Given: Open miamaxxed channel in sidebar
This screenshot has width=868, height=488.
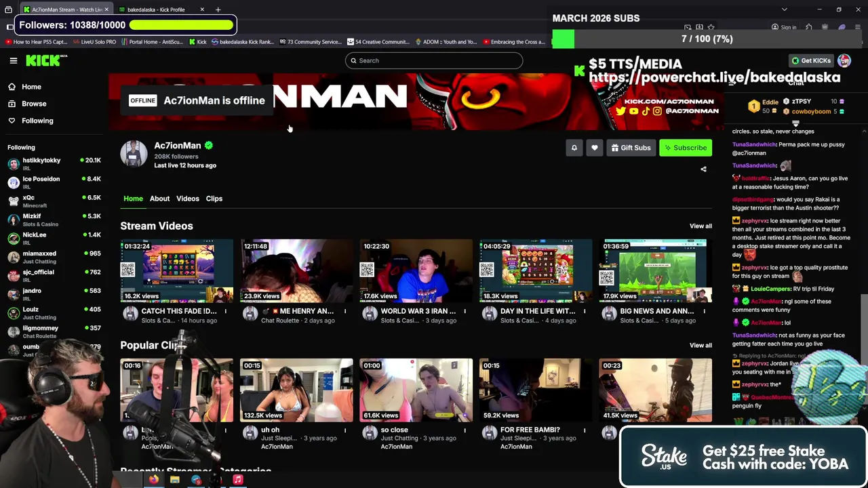Looking at the screenshot, I should click(54, 257).
